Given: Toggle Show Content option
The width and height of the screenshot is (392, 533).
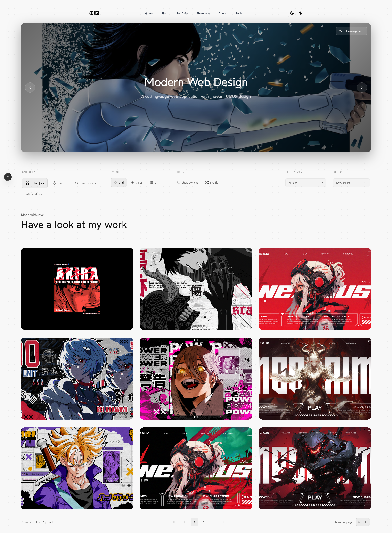Looking at the screenshot, I should tap(187, 183).
